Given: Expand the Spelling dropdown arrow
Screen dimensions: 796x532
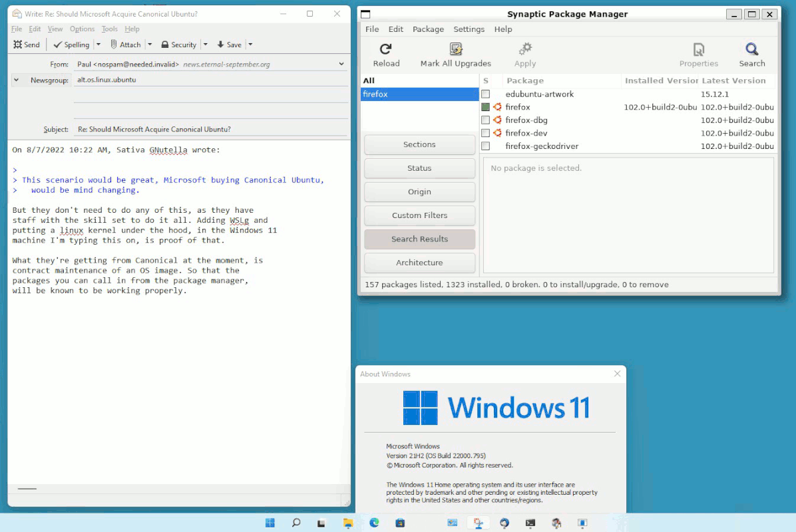Looking at the screenshot, I should click(99, 45).
